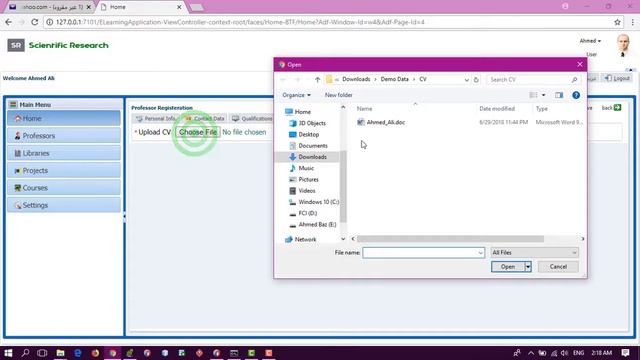Image resolution: width=640 pixels, height=360 pixels.
Task: Open the All Files type dropdown
Action: coord(534,253)
